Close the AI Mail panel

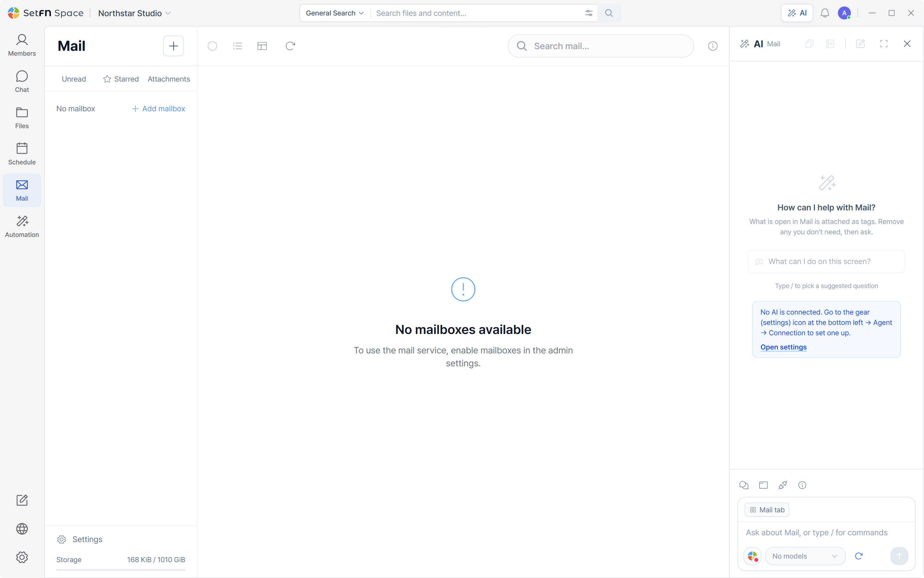click(x=907, y=44)
